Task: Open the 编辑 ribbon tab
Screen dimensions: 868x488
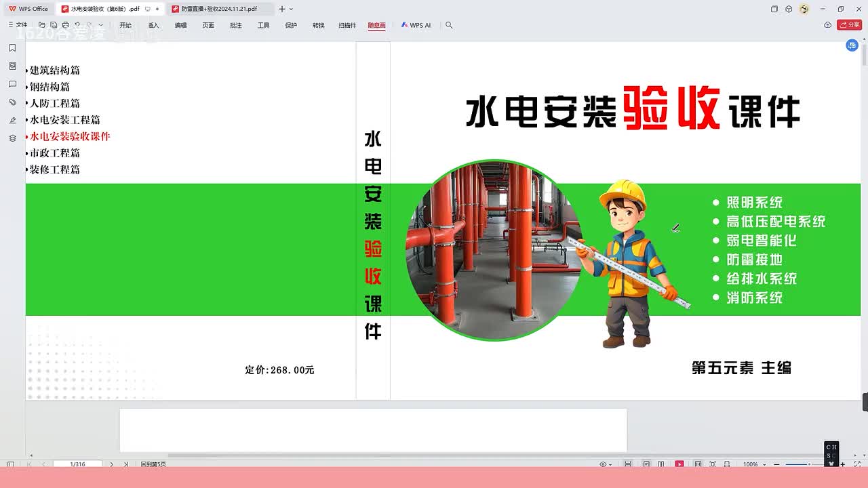Action: coord(180,25)
